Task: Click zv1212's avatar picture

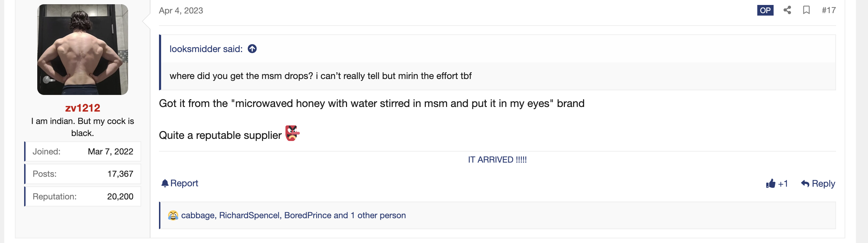Action: click(x=83, y=50)
